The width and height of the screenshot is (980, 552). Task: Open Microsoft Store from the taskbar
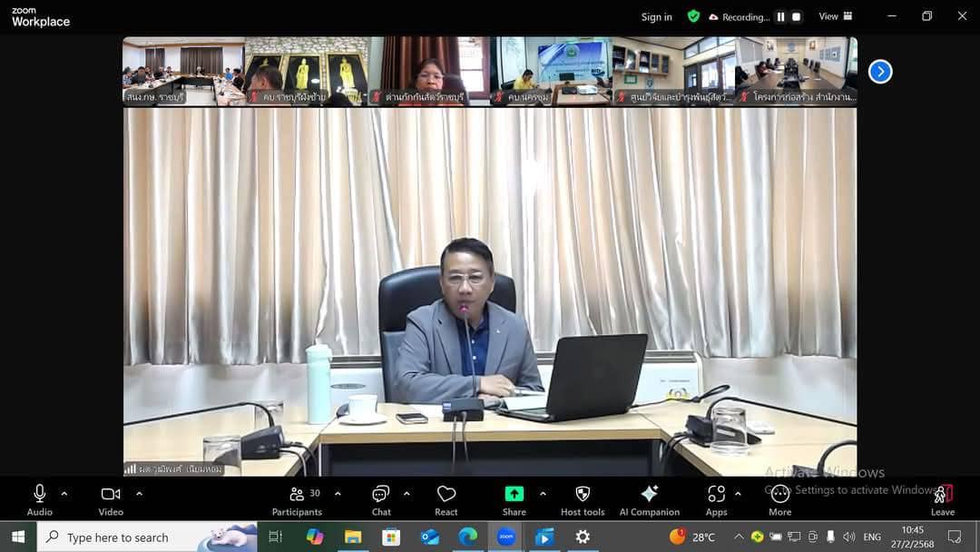coord(391,537)
